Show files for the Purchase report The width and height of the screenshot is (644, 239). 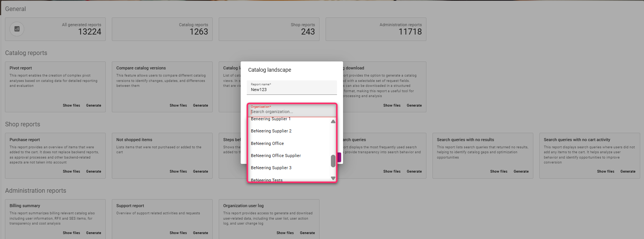pyautogui.click(x=71, y=171)
